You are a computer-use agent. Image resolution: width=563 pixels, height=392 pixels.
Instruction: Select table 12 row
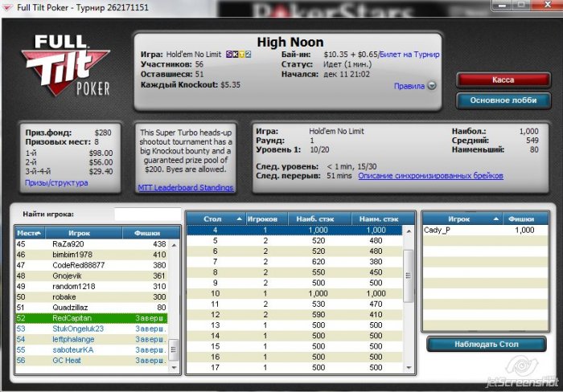294,315
